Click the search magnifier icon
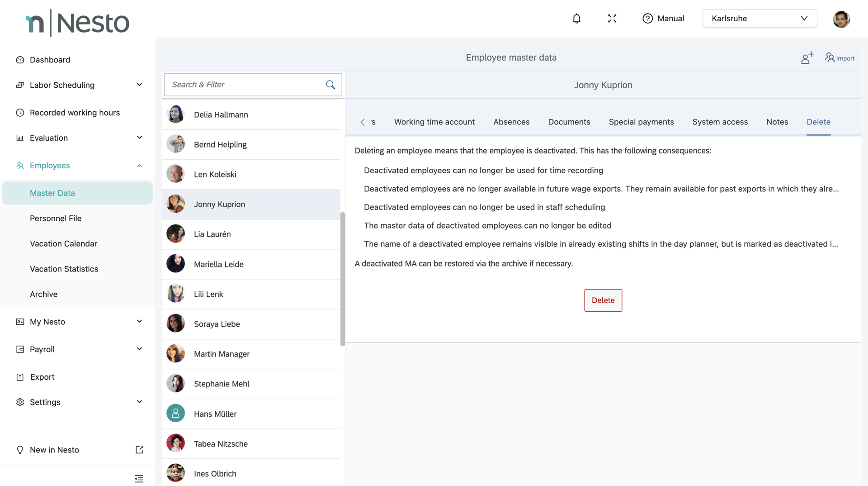This screenshot has width=868, height=486. (x=330, y=85)
